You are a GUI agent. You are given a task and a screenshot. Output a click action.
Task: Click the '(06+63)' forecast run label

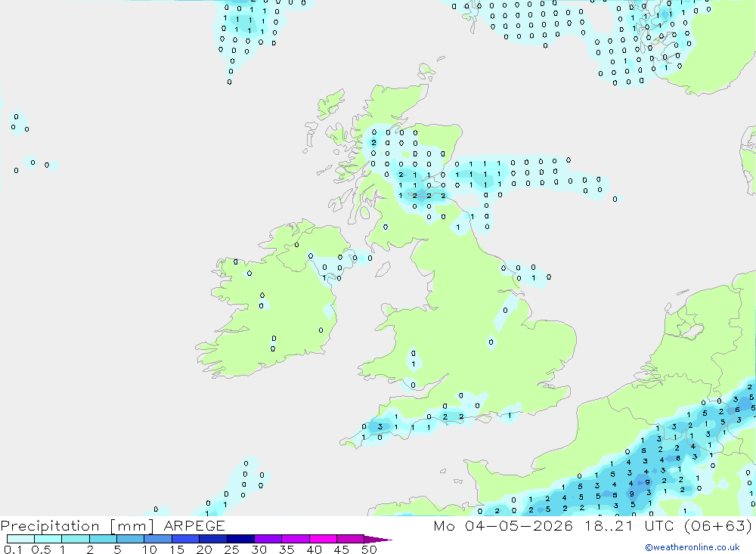click(x=718, y=525)
